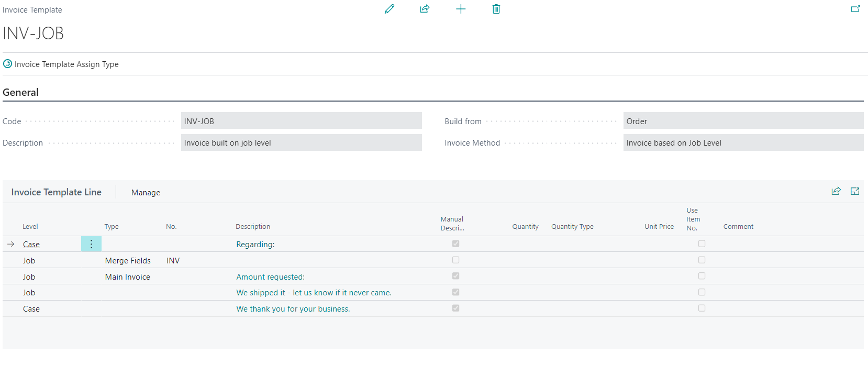The image size is (868, 365).
Task: Toggle Use Item No. for We thank you row
Action: pyautogui.click(x=702, y=308)
